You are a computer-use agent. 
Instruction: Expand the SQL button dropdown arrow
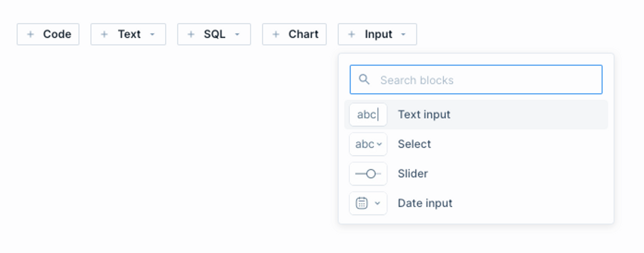(x=237, y=34)
